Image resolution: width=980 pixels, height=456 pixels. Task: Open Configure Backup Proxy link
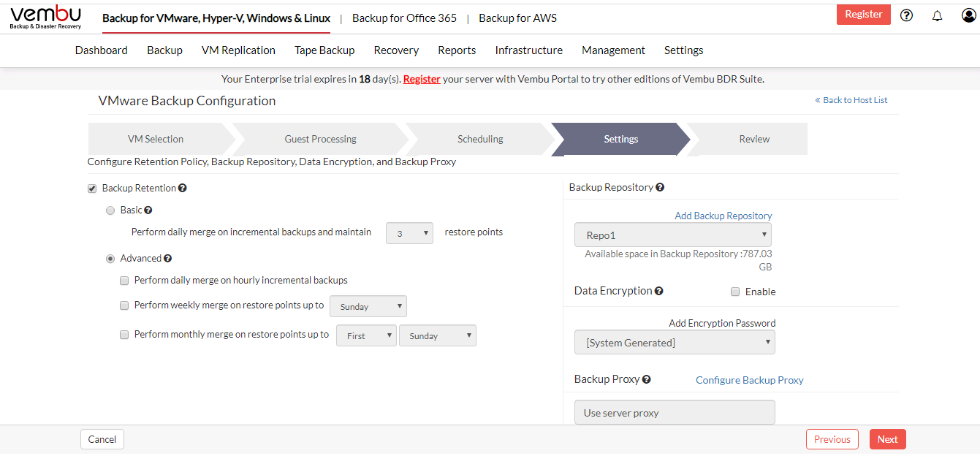click(x=749, y=380)
